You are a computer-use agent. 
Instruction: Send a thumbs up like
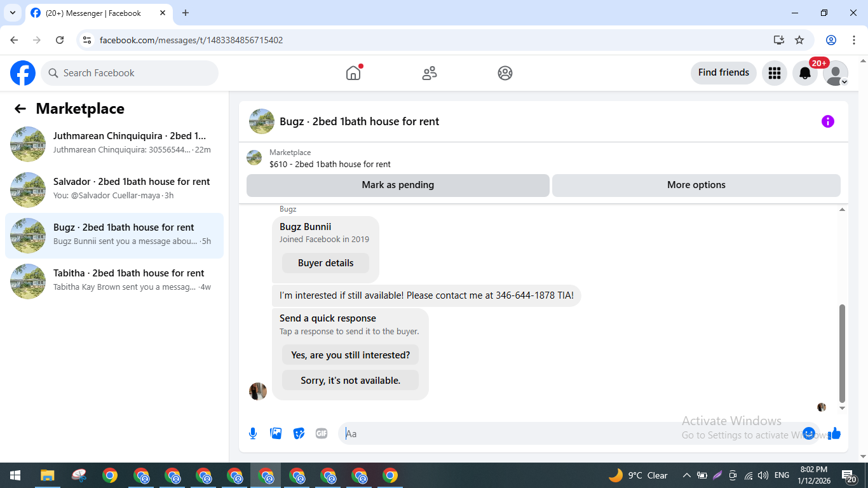(x=834, y=433)
